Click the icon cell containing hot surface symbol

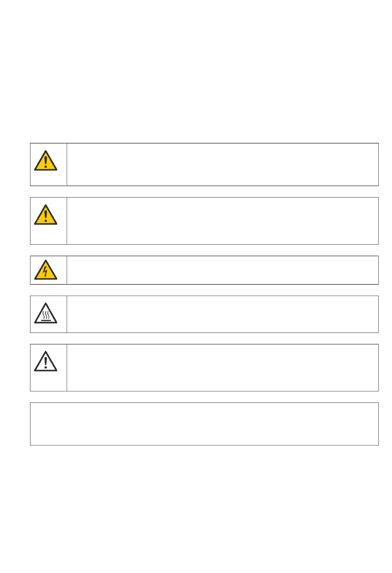click(x=48, y=314)
